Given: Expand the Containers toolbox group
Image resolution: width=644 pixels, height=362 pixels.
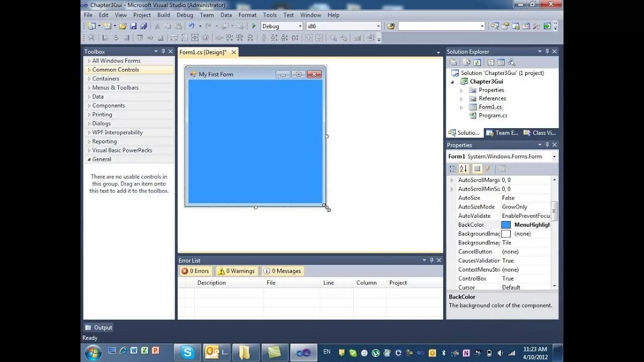Looking at the screenshot, I should [89, 79].
